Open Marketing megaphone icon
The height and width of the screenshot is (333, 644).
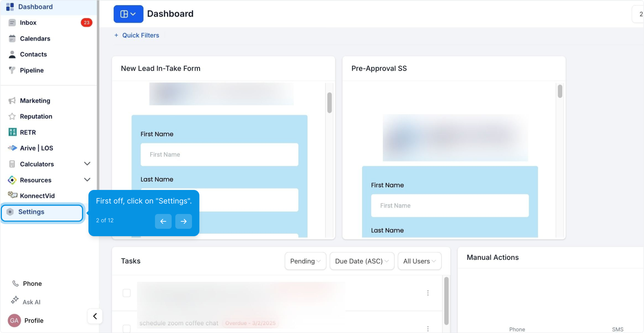tap(12, 101)
